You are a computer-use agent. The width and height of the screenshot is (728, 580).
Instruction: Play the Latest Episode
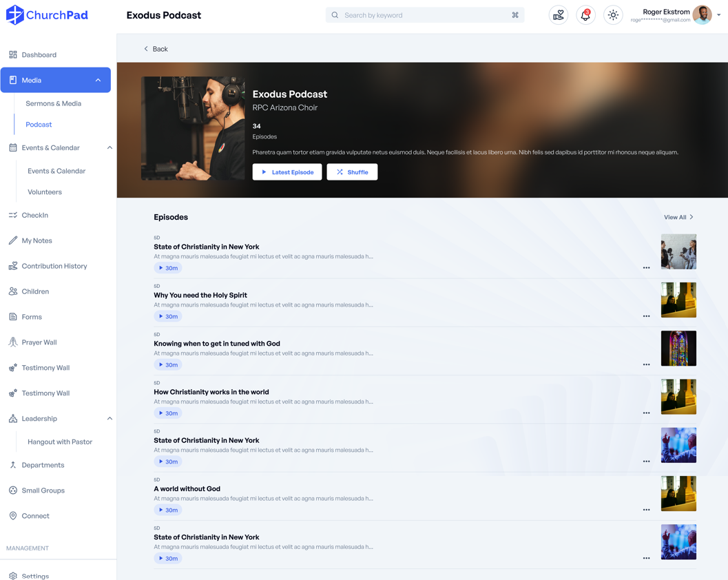point(287,172)
